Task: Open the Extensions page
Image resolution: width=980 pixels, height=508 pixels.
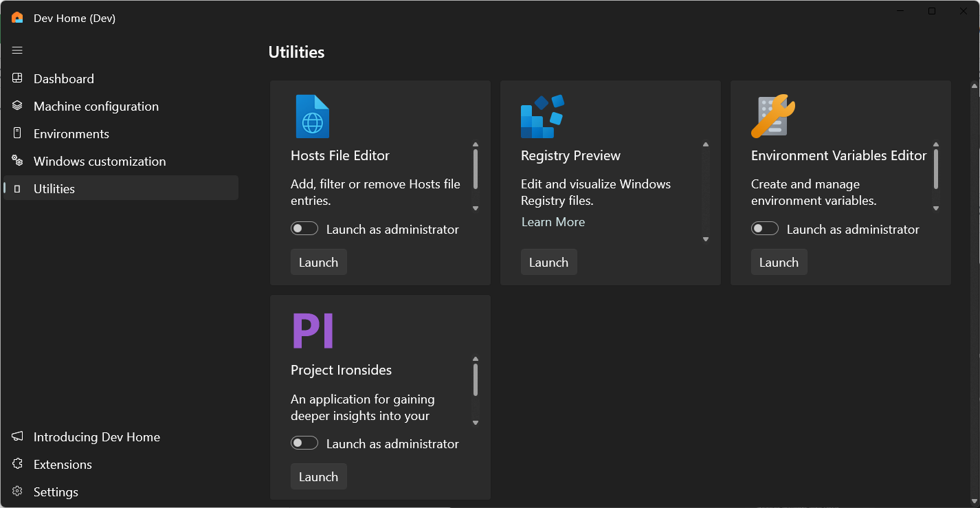Action: click(x=121, y=464)
